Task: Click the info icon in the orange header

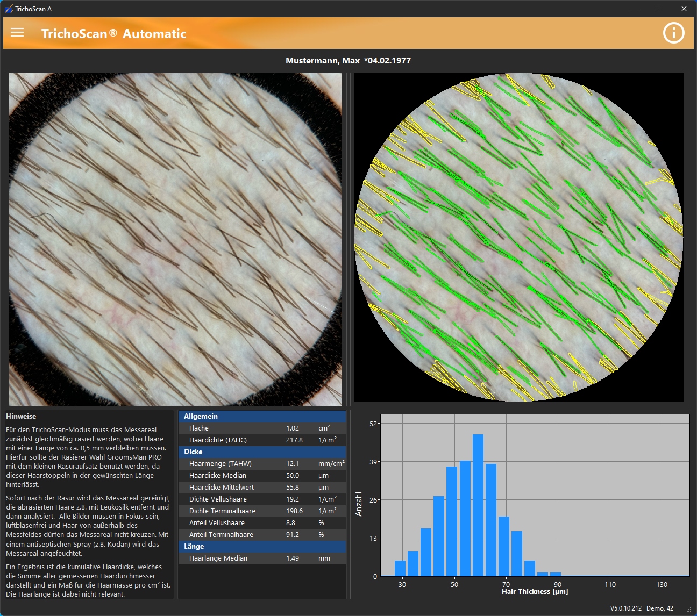Action: 673,33
